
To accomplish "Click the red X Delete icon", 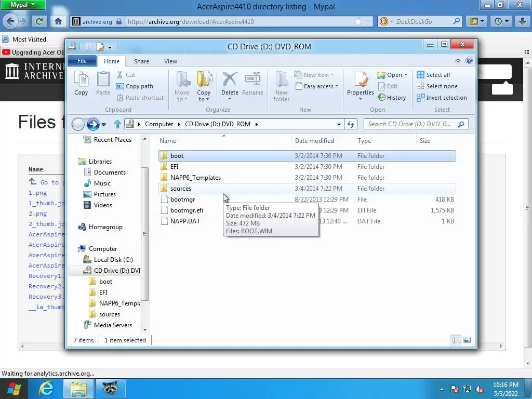I will point(230,79).
